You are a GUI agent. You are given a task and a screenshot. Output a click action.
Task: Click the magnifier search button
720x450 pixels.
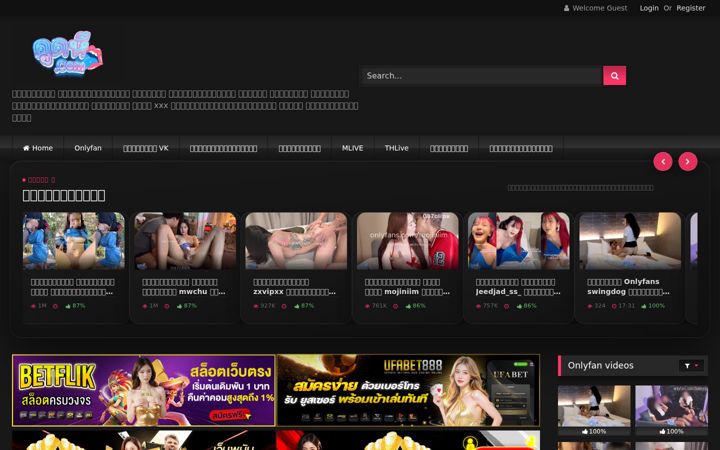click(614, 76)
